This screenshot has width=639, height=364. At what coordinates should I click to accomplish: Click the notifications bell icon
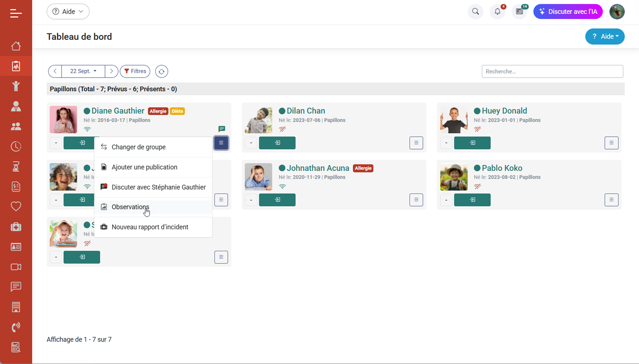click(x=498, y=12)
